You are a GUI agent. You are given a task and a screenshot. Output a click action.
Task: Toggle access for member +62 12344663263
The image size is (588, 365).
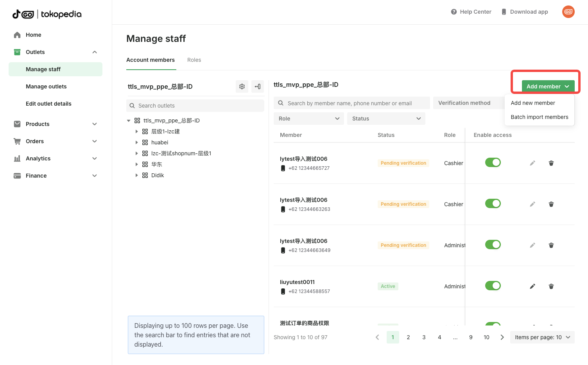493,204
